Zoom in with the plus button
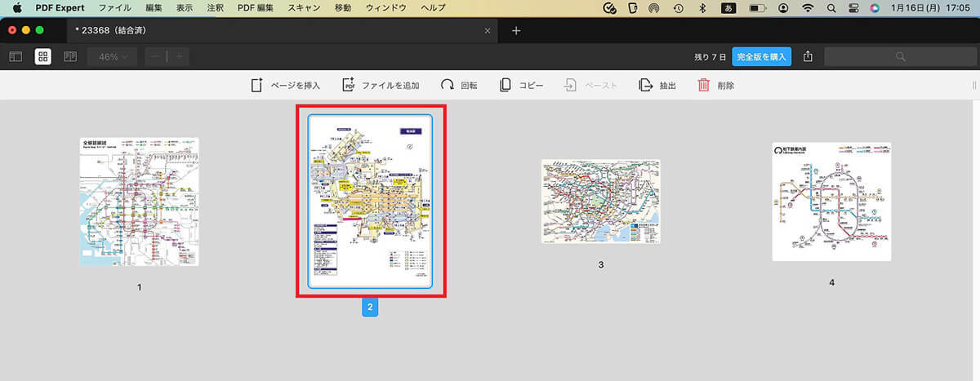Screen dimensions: 980x381 (179, 56)
